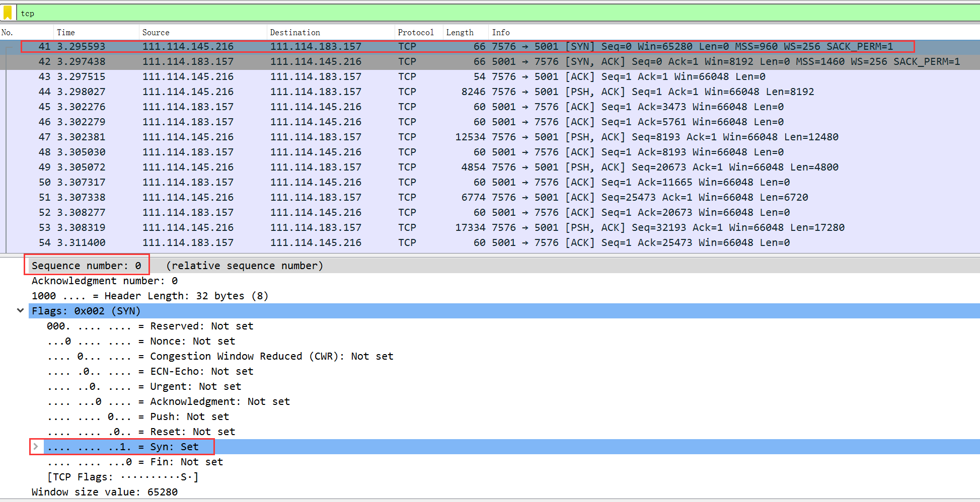The width and height of the screenshot is (980, 502).
Task: Expand the Syn: Set flag row
Action: tap(36, 446)
